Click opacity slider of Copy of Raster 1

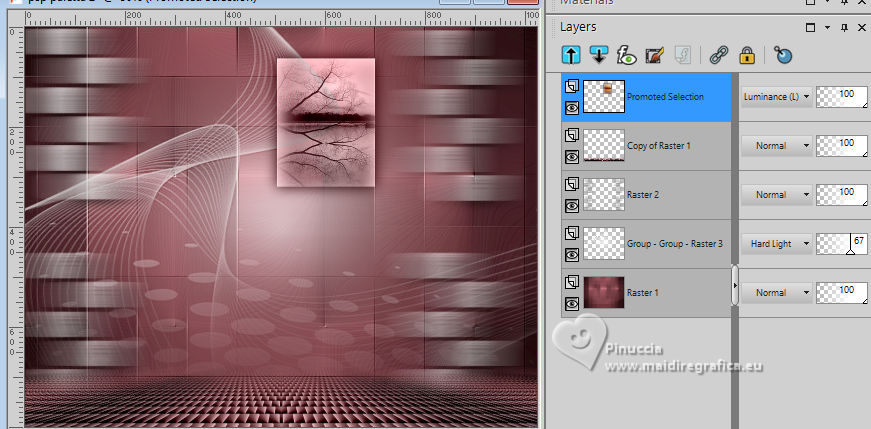pos(842,146)
